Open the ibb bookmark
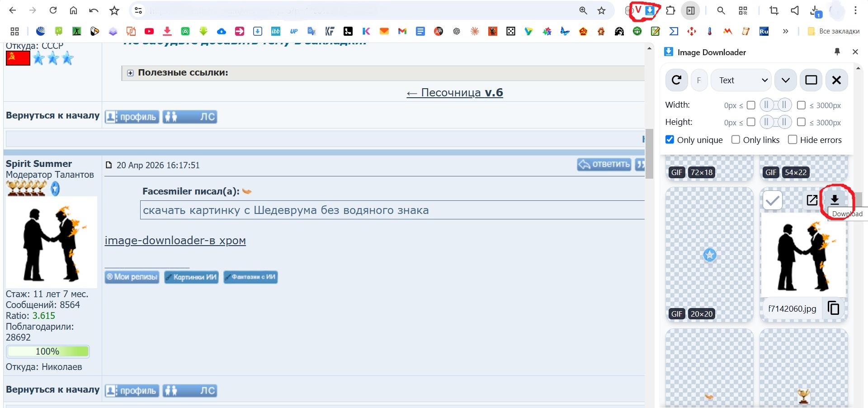868x408 pixels. 276,31
